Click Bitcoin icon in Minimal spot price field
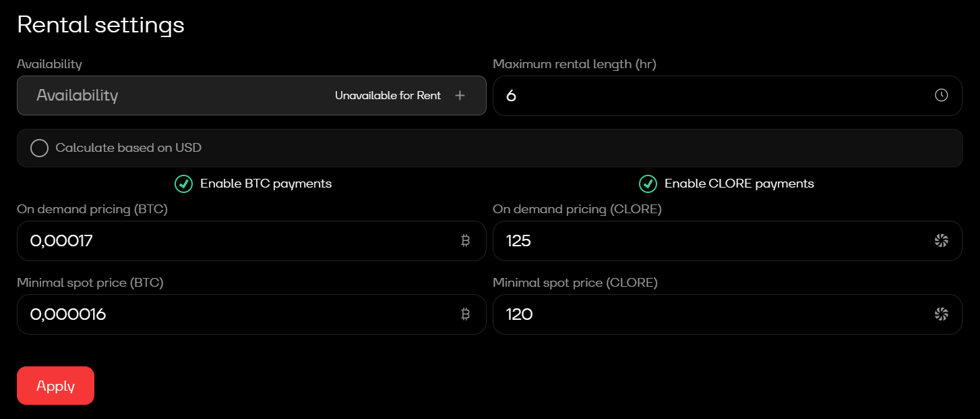 click(465, 314)
